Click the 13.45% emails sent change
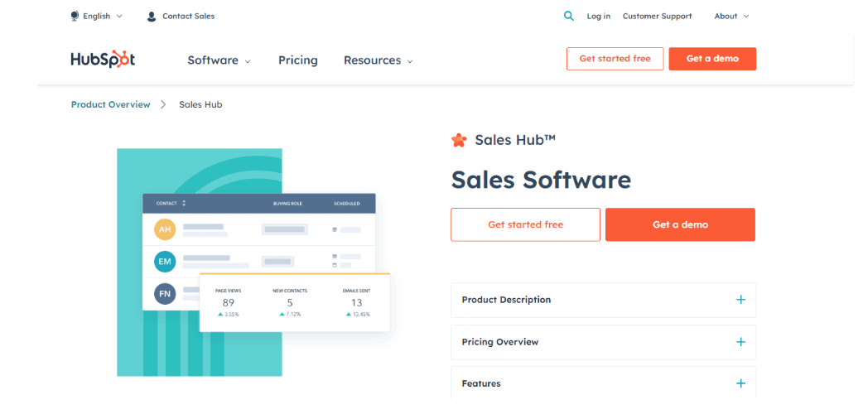 [x=358, y=314]
